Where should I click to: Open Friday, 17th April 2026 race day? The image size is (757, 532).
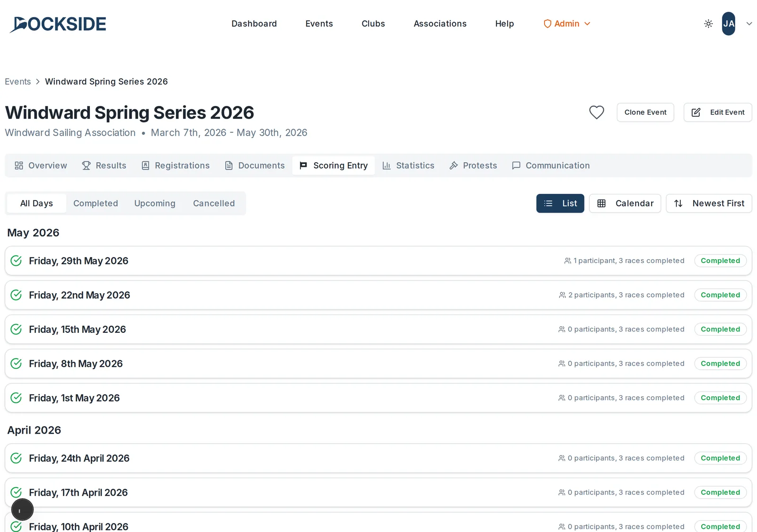[378, 492]
